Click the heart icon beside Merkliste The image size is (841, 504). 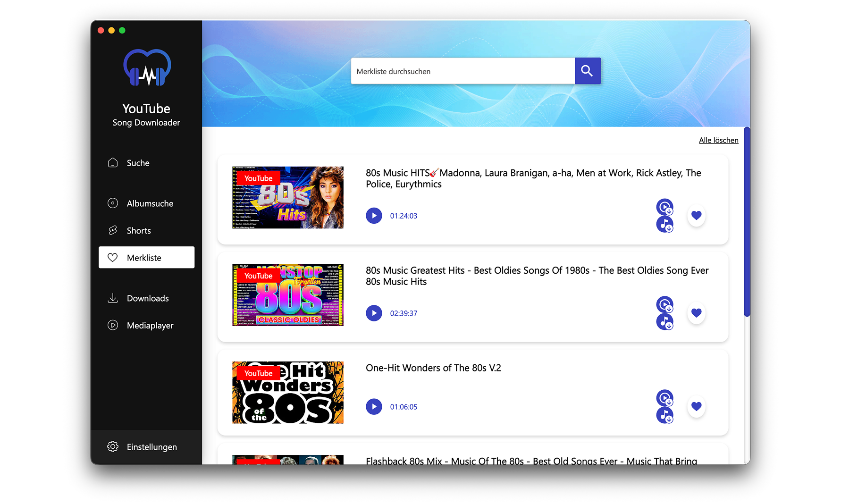[x=113, y=257]
